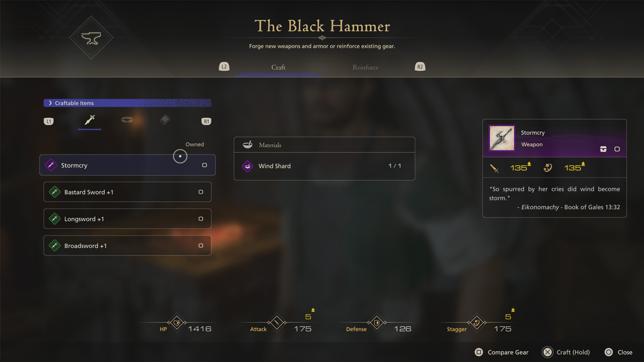Select the vambrace category icon

(165, 120)
